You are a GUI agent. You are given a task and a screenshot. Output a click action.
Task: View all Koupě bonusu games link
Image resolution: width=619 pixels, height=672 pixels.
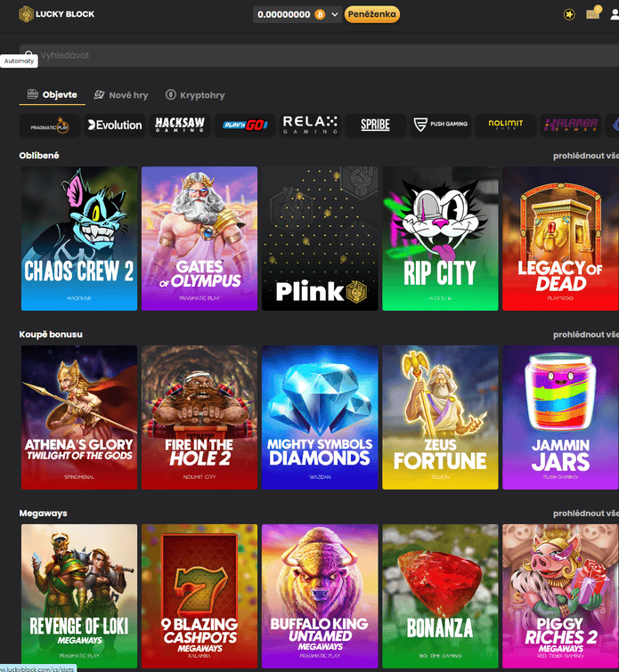pos(585,335)
